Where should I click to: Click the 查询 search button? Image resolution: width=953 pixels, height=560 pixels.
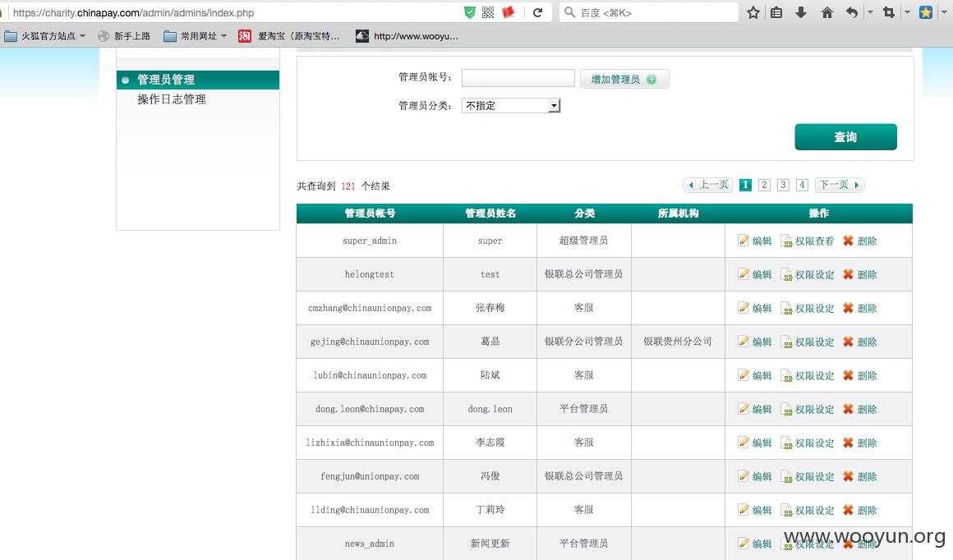pyautogui.click(x=845, y=136)
